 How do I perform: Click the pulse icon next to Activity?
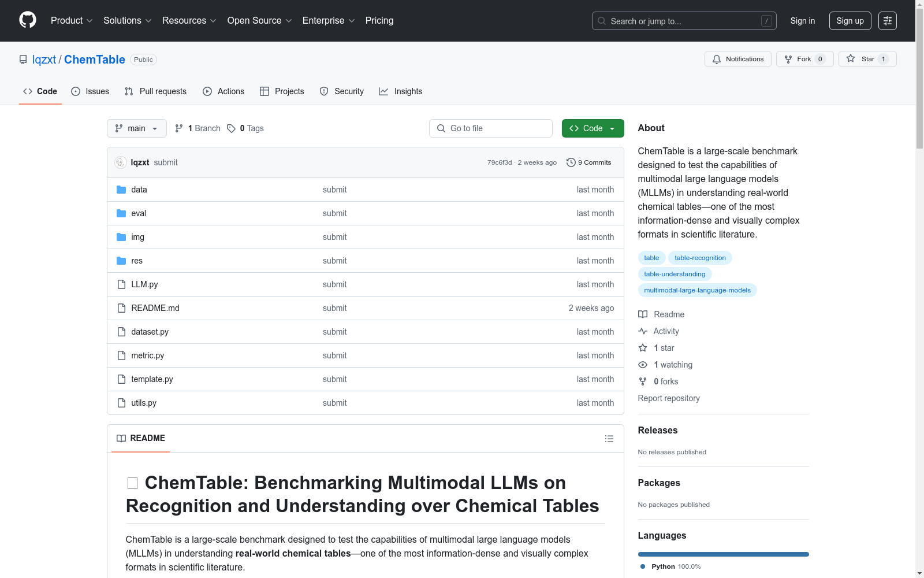[x=643, y=331]
